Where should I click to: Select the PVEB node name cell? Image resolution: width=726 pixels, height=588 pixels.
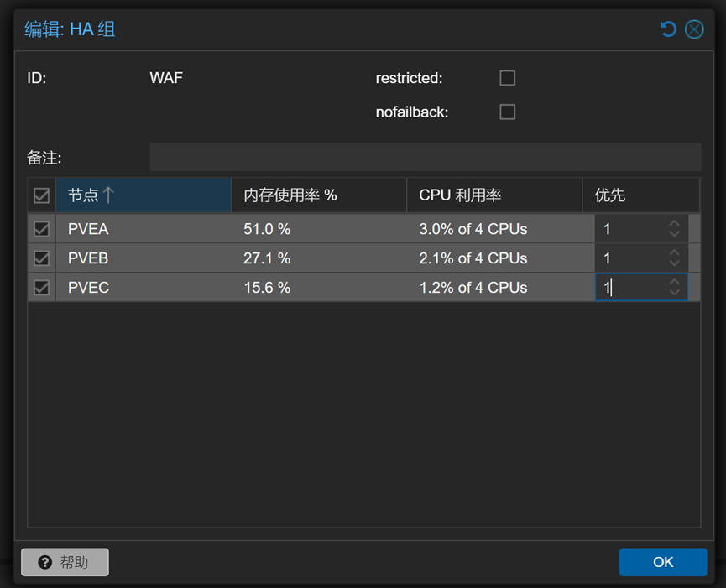click(x=144, y=258)
